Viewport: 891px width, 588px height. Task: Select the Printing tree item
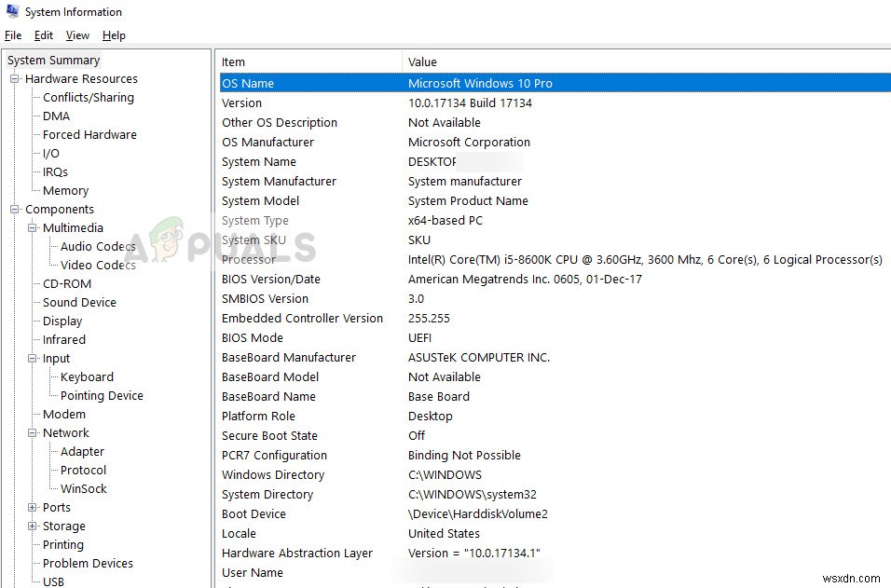(x=63, y=545)
